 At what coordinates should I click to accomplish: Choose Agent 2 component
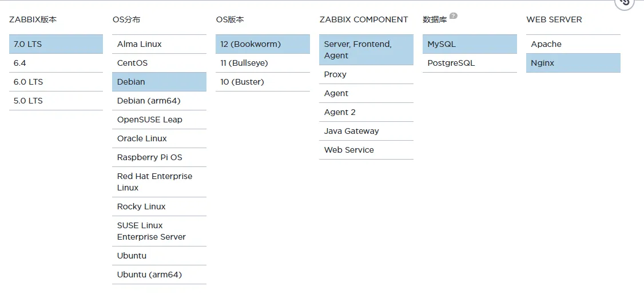pyautogui.click(x=366, y=112)
